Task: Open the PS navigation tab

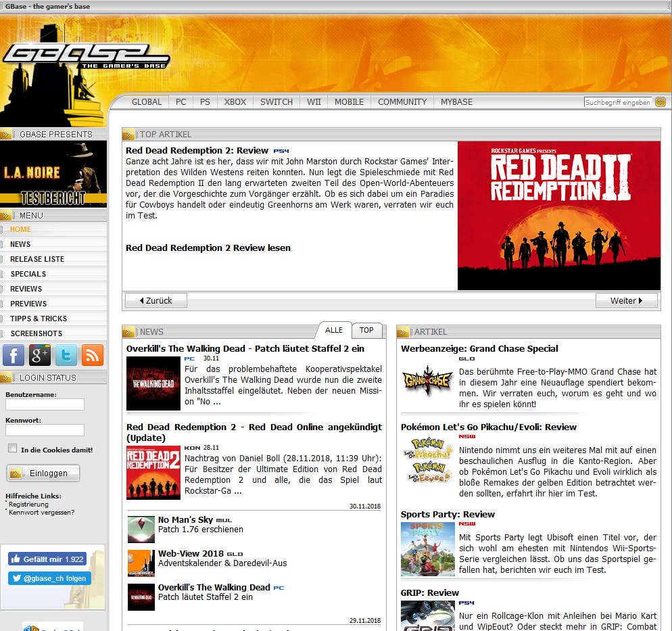Action: tap(205, 102)
